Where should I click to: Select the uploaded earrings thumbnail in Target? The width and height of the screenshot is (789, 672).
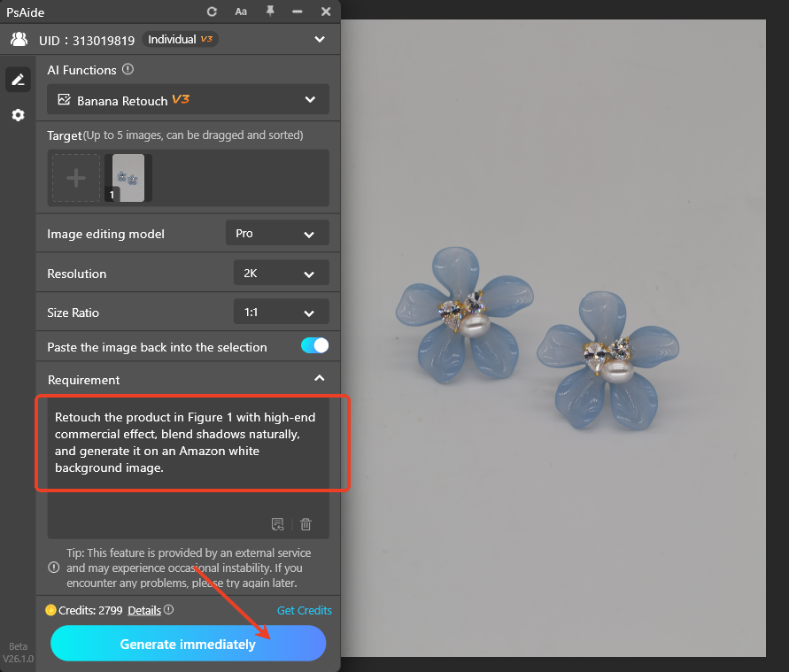127,177
